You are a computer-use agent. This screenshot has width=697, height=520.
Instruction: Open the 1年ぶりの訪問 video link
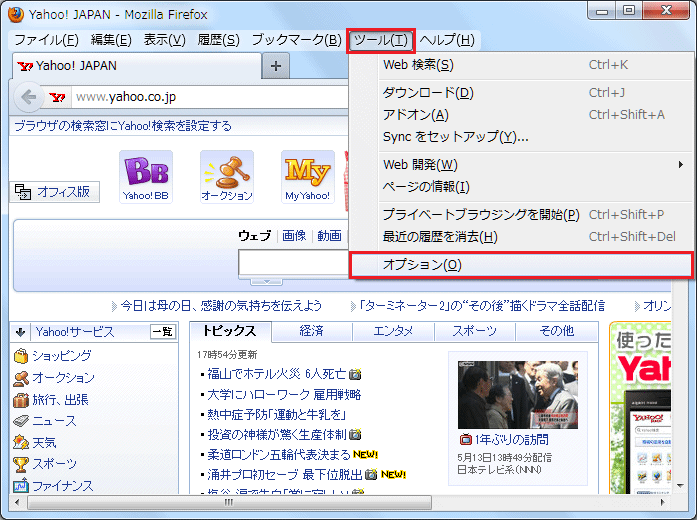pyautogui.click(x=511, y=440)
